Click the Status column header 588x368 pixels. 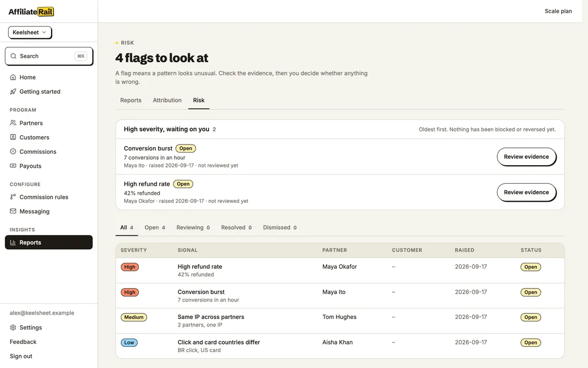click(x=531, y=250)
